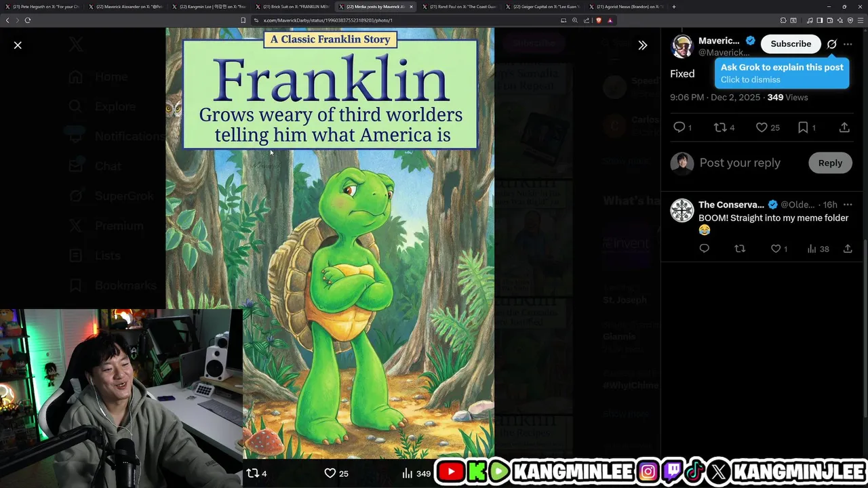Switch to the Geiger Capital tab
Viewport: 868px width, 488px height.
pyautogui.click(x=542, y=7)
